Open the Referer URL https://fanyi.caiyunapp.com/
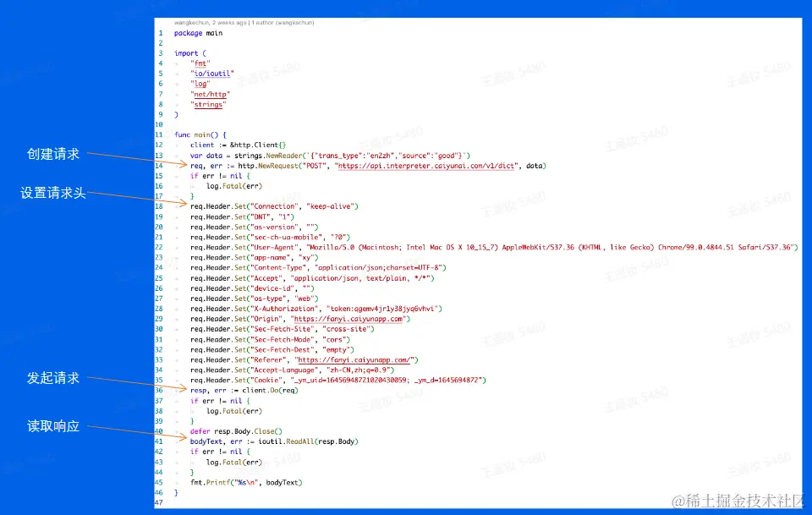The height and width of the screenshot is (515, 812). pyautogui.click(x=356, y=359)
